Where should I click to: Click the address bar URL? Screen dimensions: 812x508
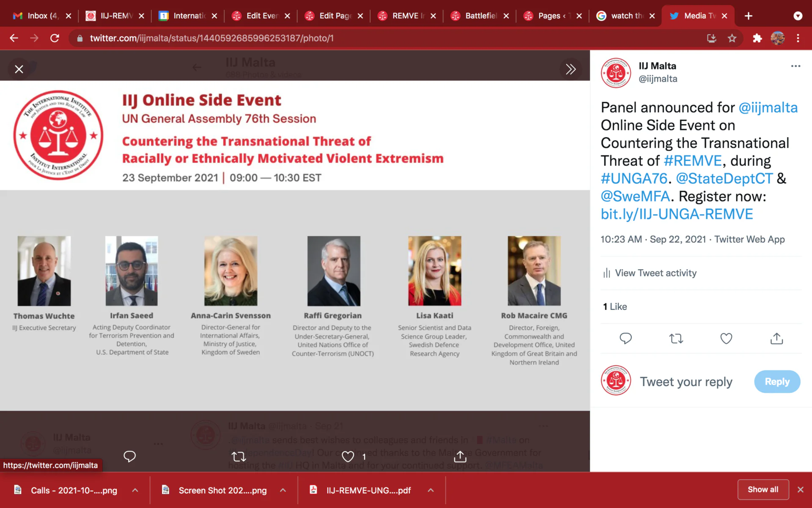click(x=211, y=38)
